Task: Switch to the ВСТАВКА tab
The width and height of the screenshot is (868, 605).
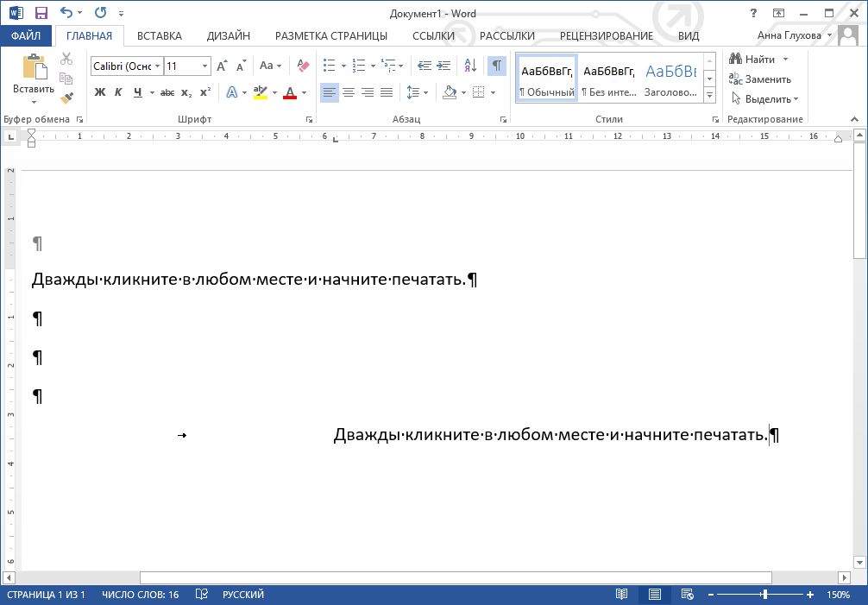Action: point(160,36)
